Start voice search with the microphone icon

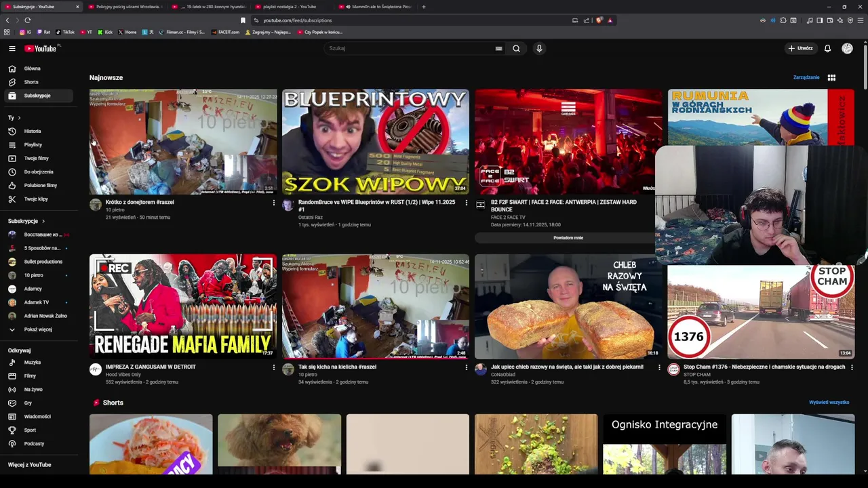(539, 48)
